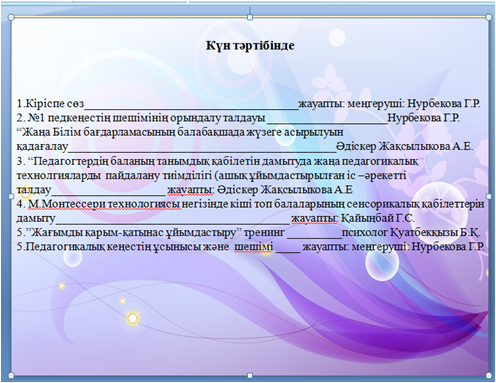Screen dimensions: 496x383
Task: Click the top-left corner sizing handle
Action: click(11, 17)
